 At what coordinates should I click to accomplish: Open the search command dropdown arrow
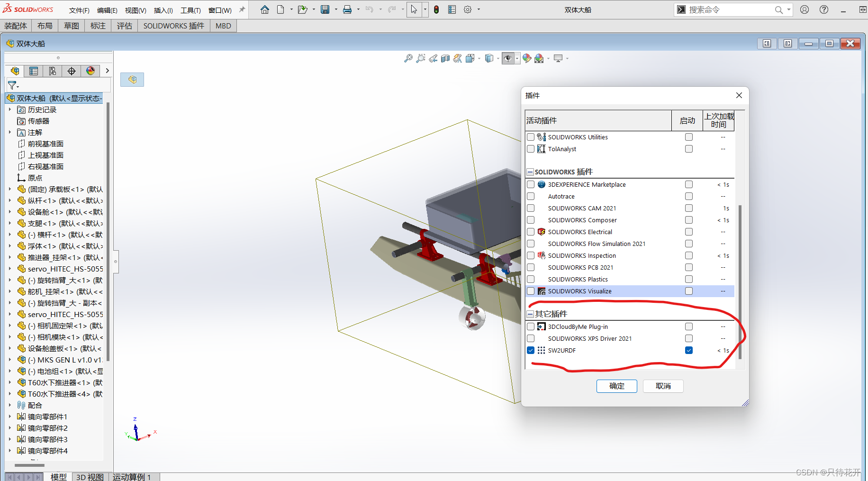pos(789,9)
